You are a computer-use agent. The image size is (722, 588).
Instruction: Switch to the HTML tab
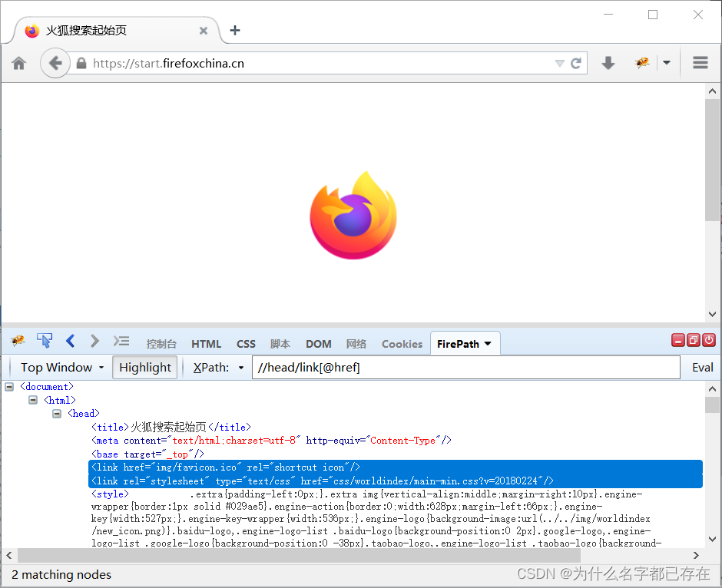pos(206,344)
